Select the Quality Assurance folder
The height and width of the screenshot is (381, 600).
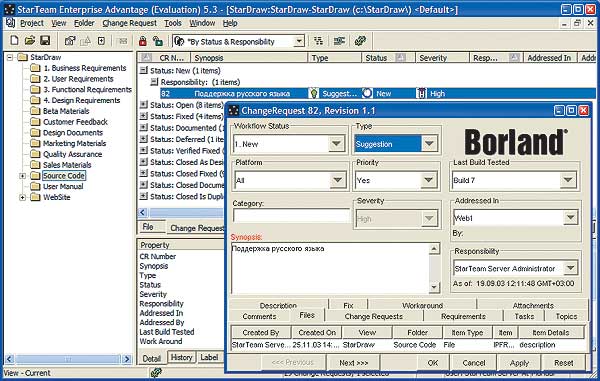point(72,154)
